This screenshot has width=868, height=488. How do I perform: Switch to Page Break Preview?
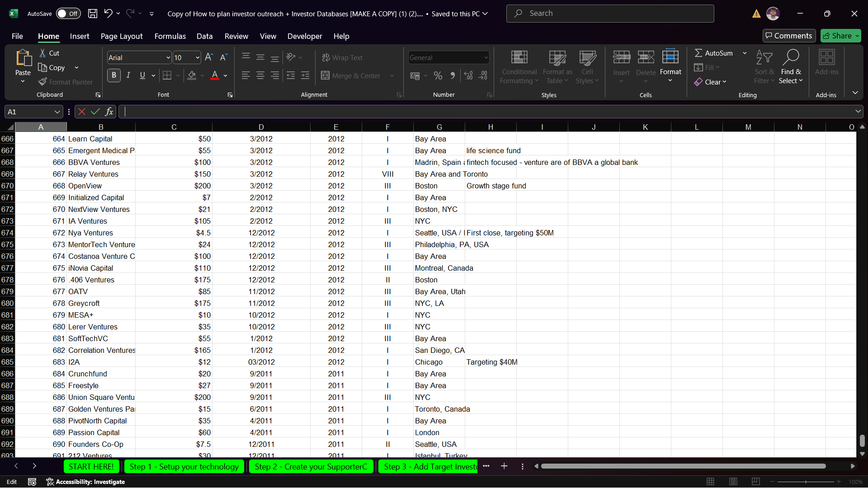pyautogui.click(x=755, y=482)
